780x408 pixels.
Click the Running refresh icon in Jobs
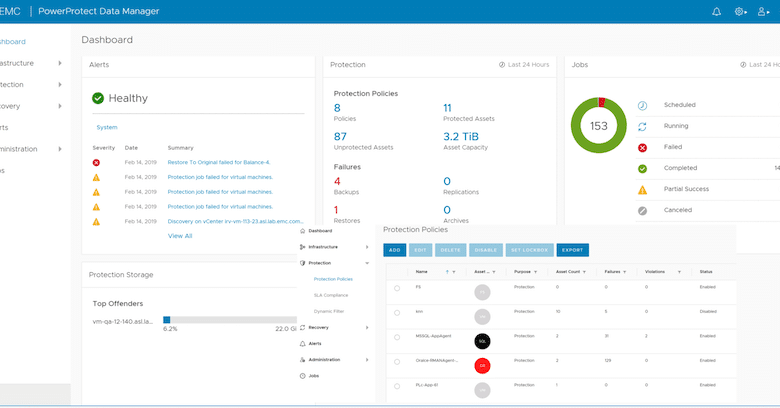coord(642,127)
